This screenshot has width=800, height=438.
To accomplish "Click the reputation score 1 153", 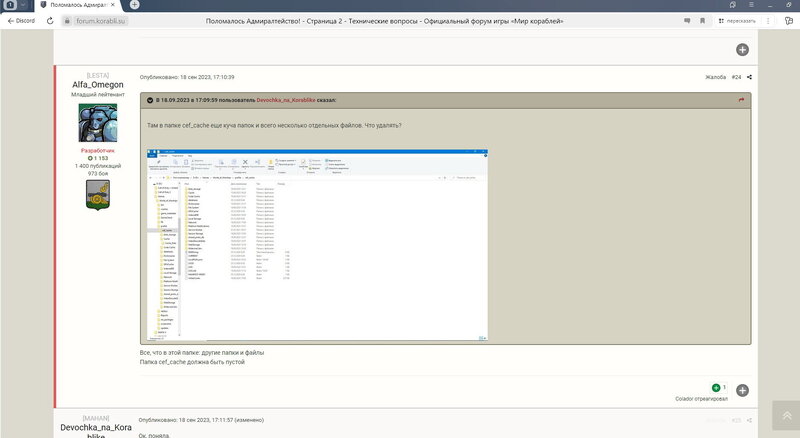I will [x=97, y=158].
